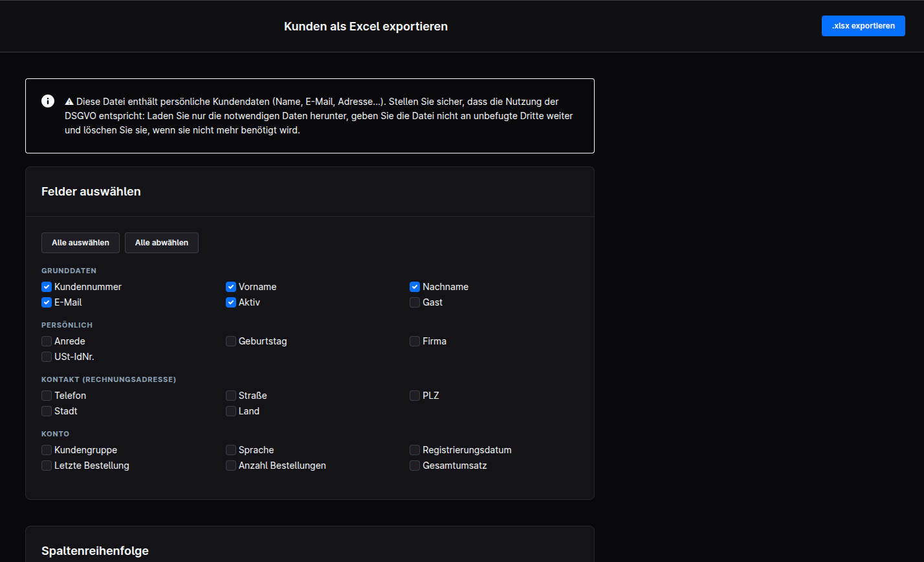The height and width of the screenshot is (562, 924).
Task: Deselect all fields with Alle abwählen
Action: pos(162,243)
